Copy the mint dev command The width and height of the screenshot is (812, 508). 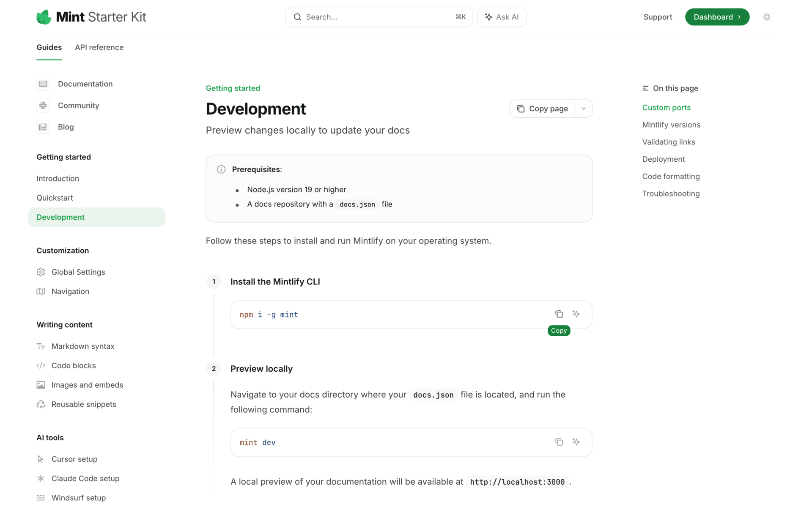559,442
